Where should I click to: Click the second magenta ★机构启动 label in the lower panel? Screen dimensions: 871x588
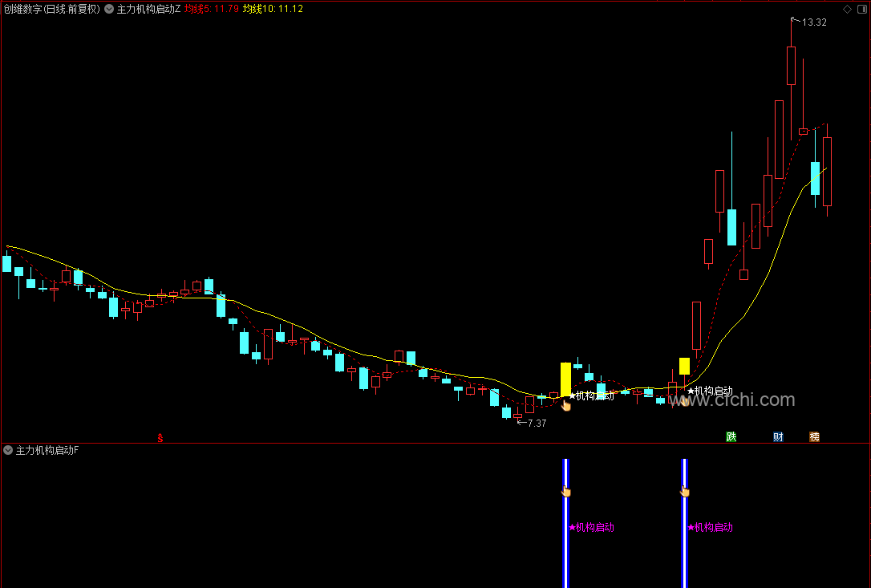point(711,527)
